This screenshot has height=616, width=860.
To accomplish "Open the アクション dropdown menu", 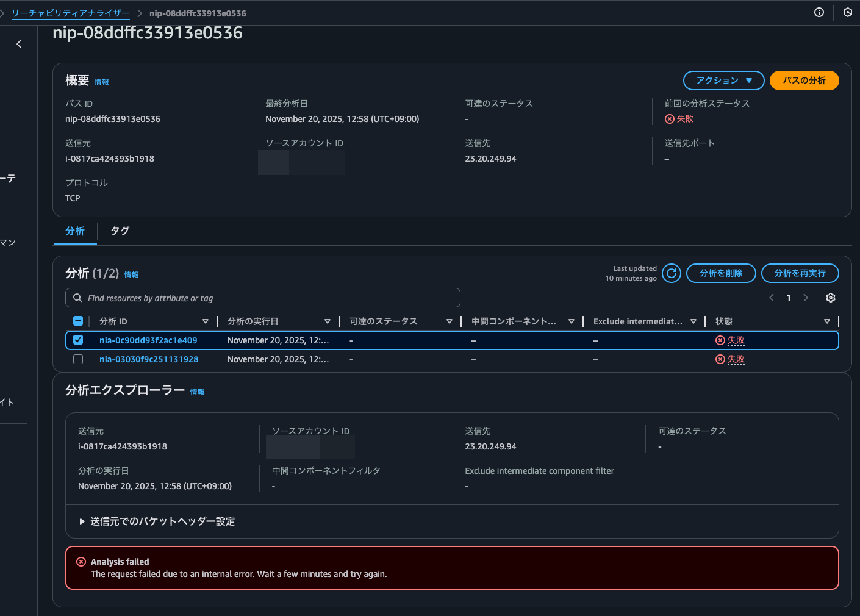I will click(x=723, y=81).
